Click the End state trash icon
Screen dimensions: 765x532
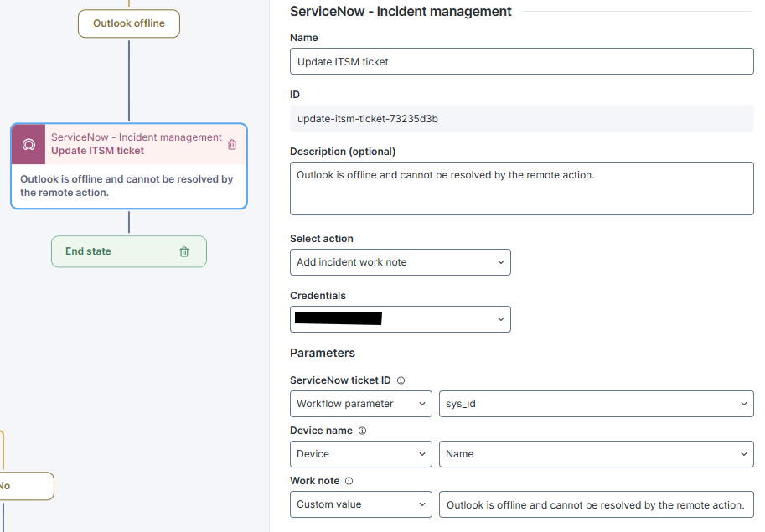click(x=184, y=251)
